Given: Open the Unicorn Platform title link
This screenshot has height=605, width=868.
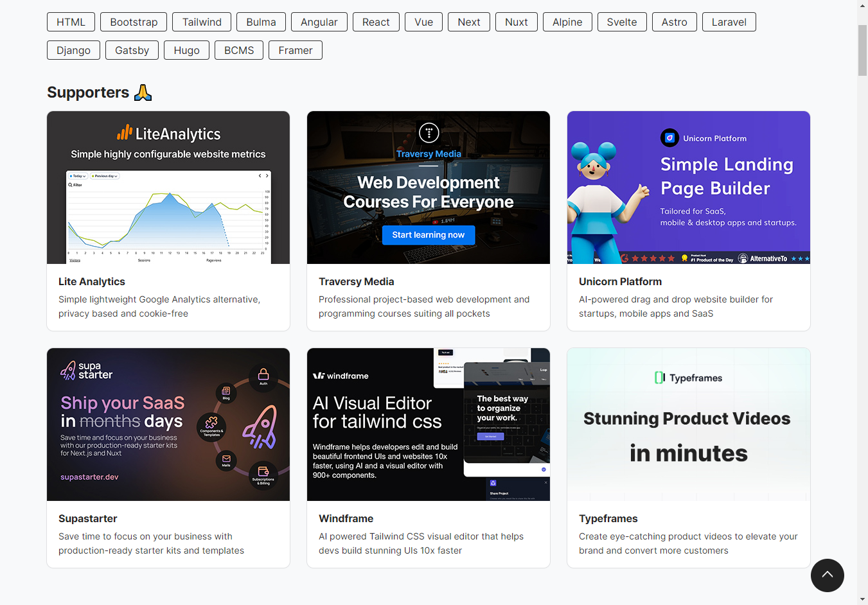Looking at the screenshot, I should point(620,281).
